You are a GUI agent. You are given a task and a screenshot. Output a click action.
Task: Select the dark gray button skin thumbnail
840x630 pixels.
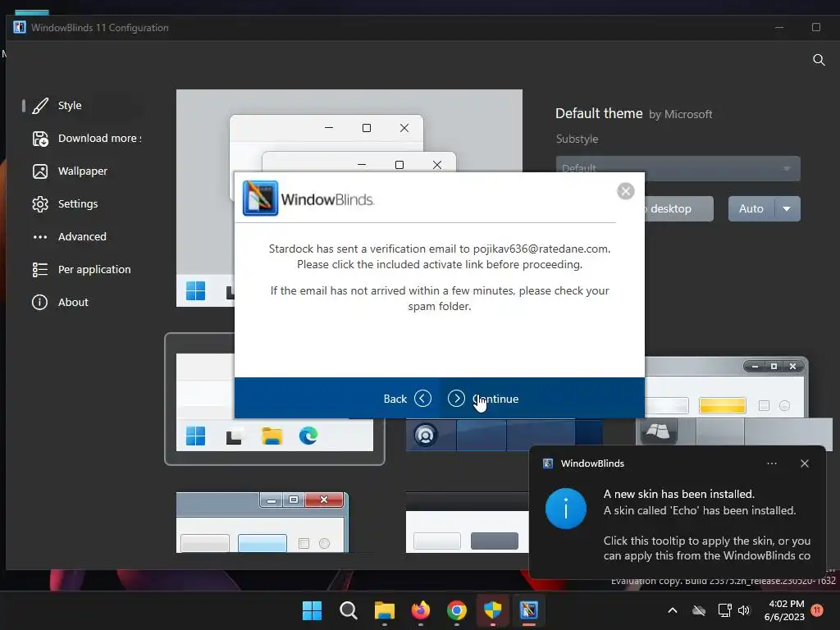click(x=467, y=523)
